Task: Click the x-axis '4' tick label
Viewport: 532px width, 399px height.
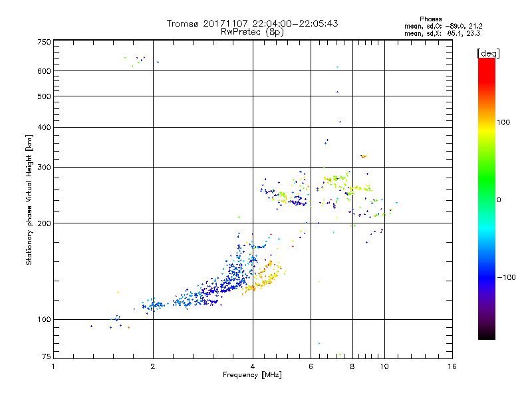Action: (x=253, y=367)
